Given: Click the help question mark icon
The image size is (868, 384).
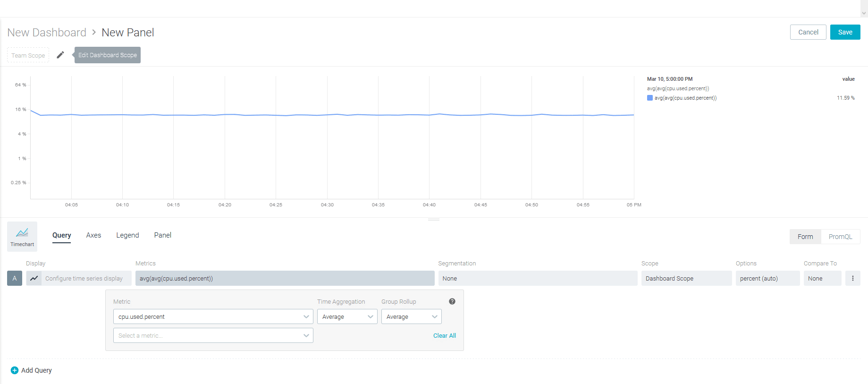Looking at the screenshot, I should (452, 301).
